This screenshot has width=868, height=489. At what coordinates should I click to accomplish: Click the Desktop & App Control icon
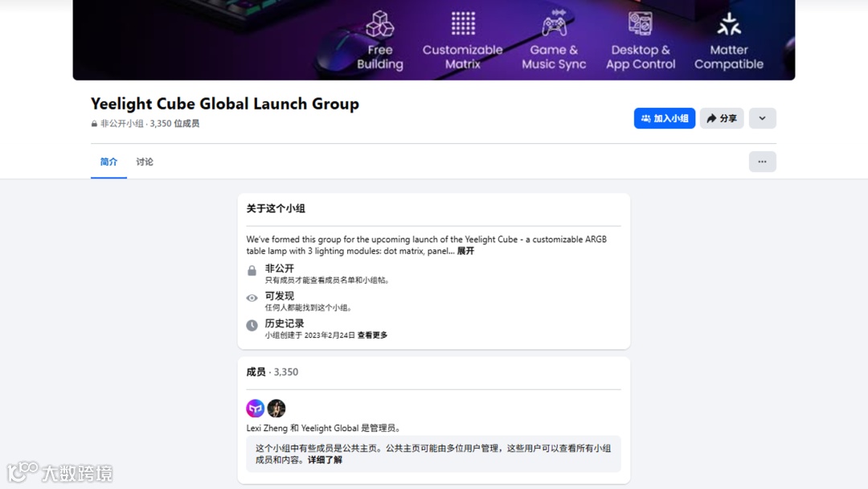point(640,23)
